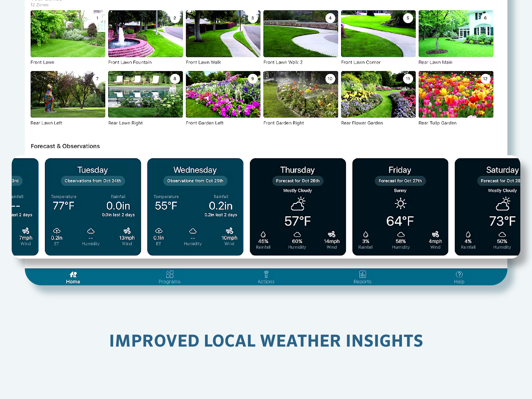Viewport: 532px width, 399px height.
Task: Click Wednesday's ET cloud upload icon
Action: 159,231
